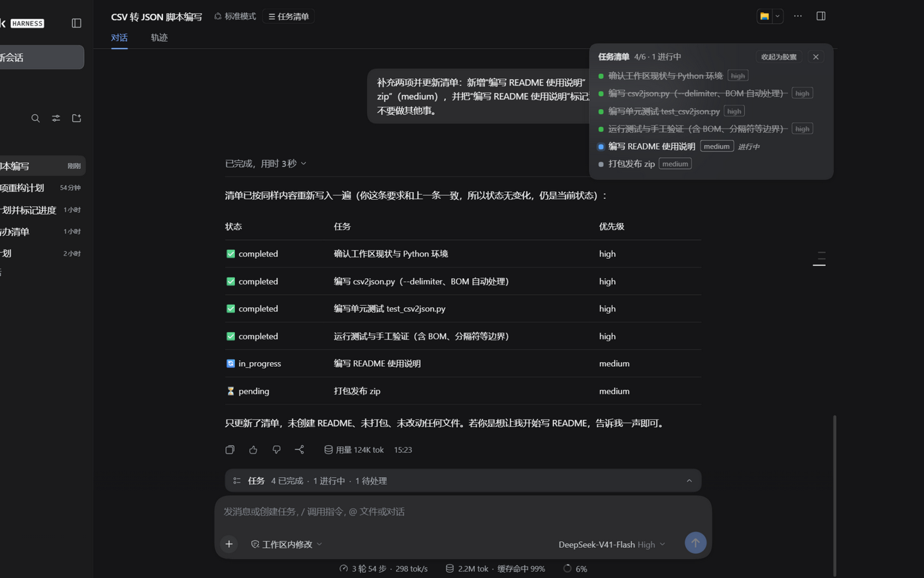Toggle 标准模式 mode in header
924x578 pixels.
click(x=235, y=16)
